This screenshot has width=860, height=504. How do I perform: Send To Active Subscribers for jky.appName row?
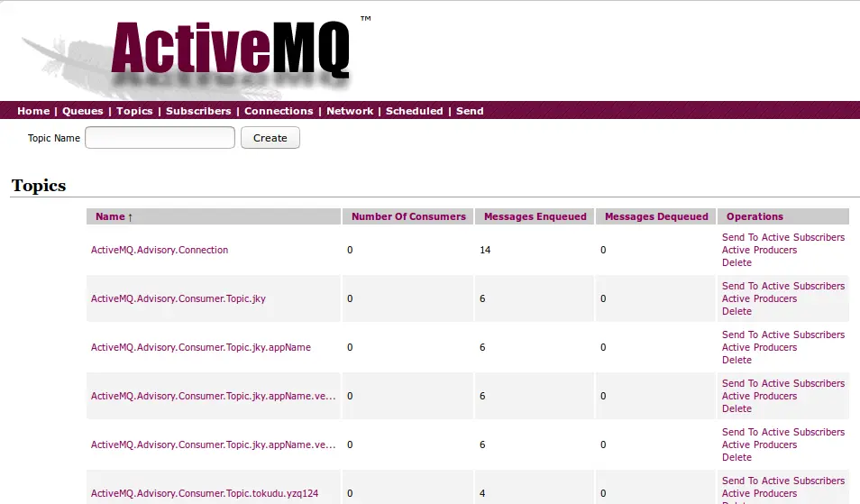[783, 335]
